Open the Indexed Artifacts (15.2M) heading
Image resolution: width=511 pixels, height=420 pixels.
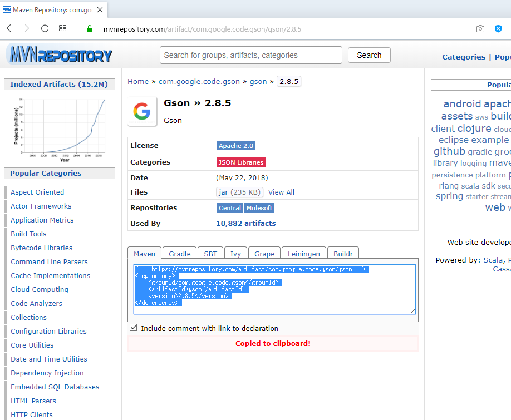(59, 84)
